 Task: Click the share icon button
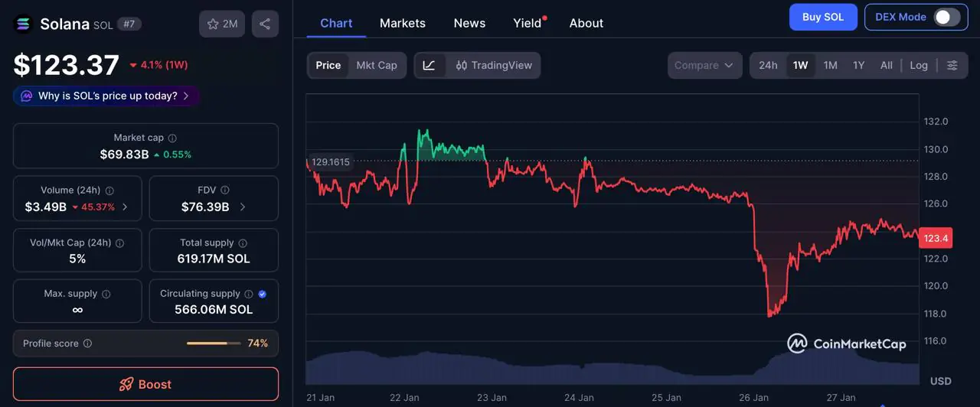[265, 24]
